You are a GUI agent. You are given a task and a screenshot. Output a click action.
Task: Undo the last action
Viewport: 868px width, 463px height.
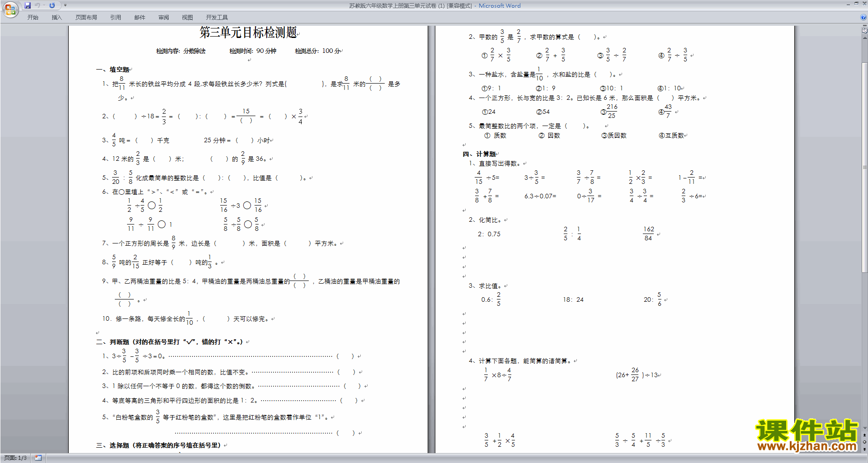click(38, 5)
